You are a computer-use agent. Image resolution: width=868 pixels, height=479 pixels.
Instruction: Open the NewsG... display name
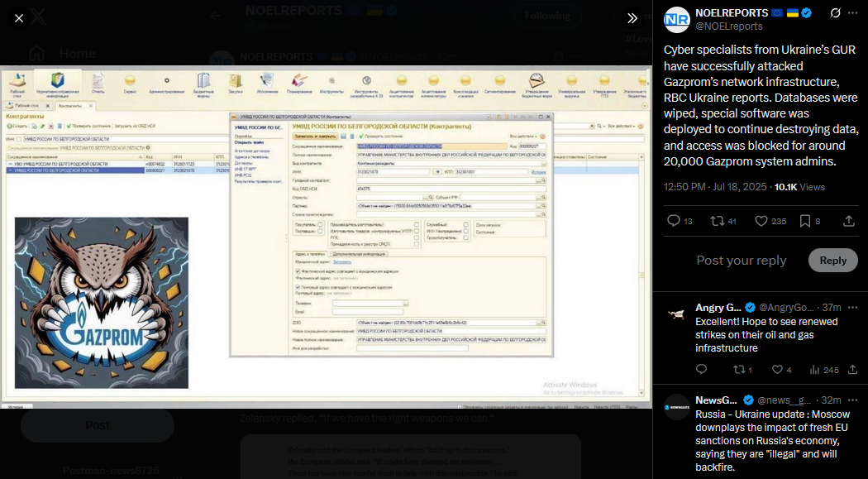pyautogui.click(x=717, y=400)
